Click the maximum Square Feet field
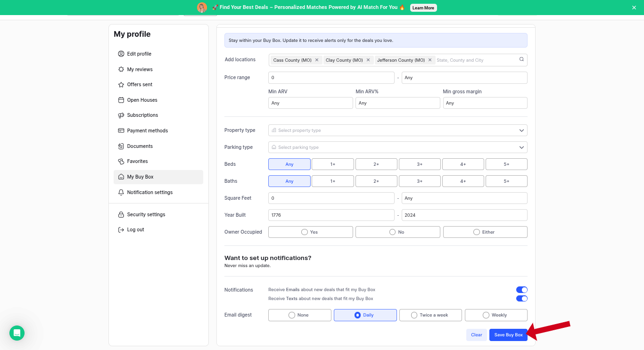 (x=464, y=198)
